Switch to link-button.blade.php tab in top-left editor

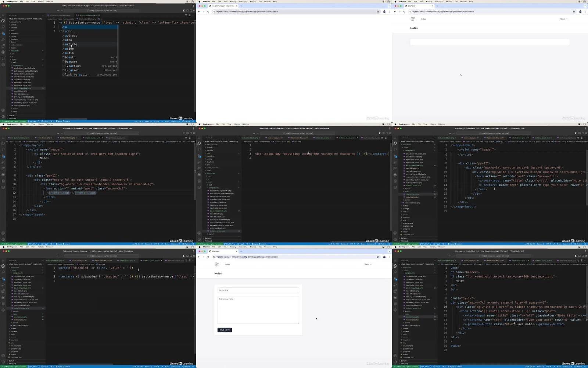pos(87,15)
